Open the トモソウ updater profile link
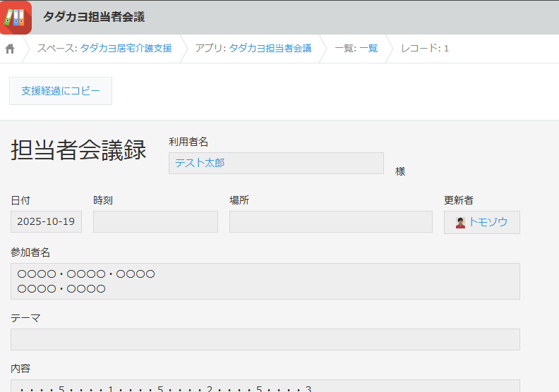This screenshot has height=392, width=559. click(x=488, y=222)
